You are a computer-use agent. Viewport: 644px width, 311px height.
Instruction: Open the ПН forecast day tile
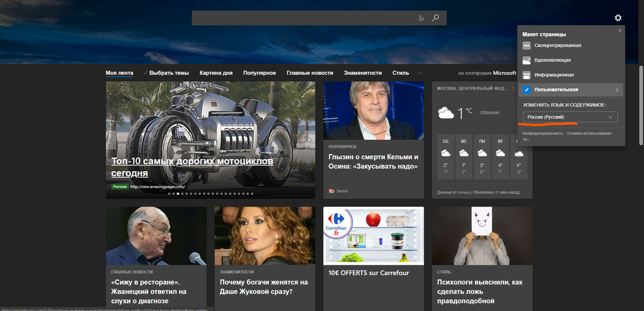(482, 156)
